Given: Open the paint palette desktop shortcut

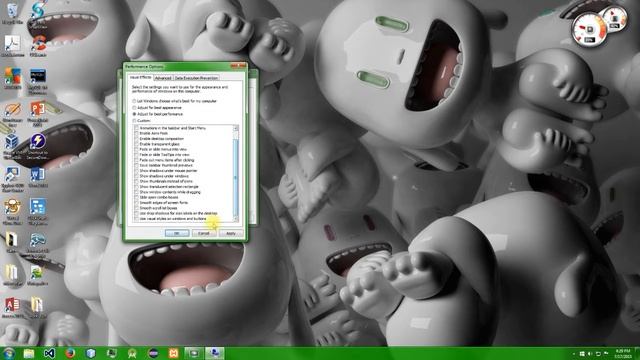Looking at the screenshot, I should click(13, 113).
